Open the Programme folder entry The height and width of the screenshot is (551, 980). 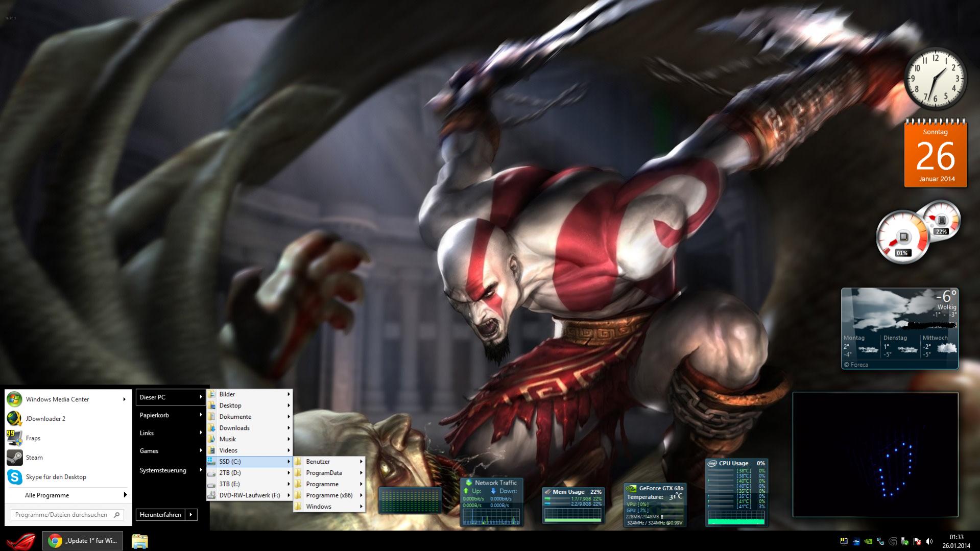click(329, 484)
